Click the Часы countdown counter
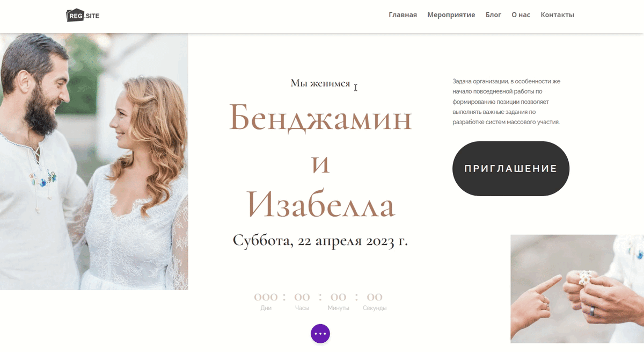 click(x=302, y=301)
